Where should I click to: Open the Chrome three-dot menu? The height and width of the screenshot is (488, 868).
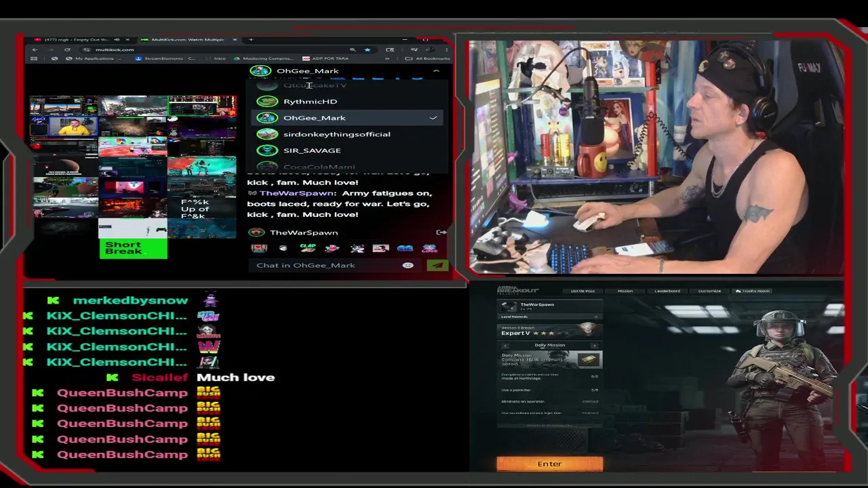click(x=447, y=49)
